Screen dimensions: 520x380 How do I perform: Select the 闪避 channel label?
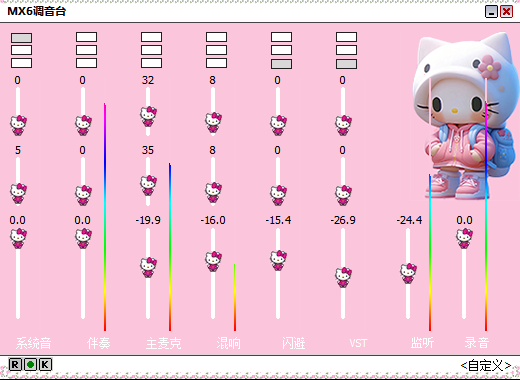(293, 343)
